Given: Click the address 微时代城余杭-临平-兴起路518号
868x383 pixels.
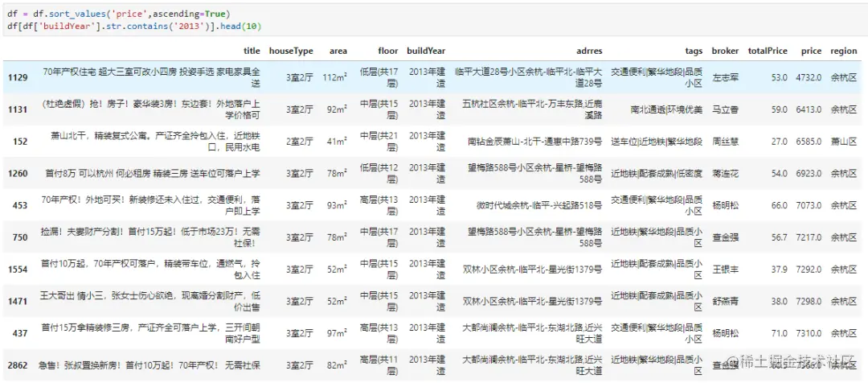Looking at the screenshot, I should [539, 206].
